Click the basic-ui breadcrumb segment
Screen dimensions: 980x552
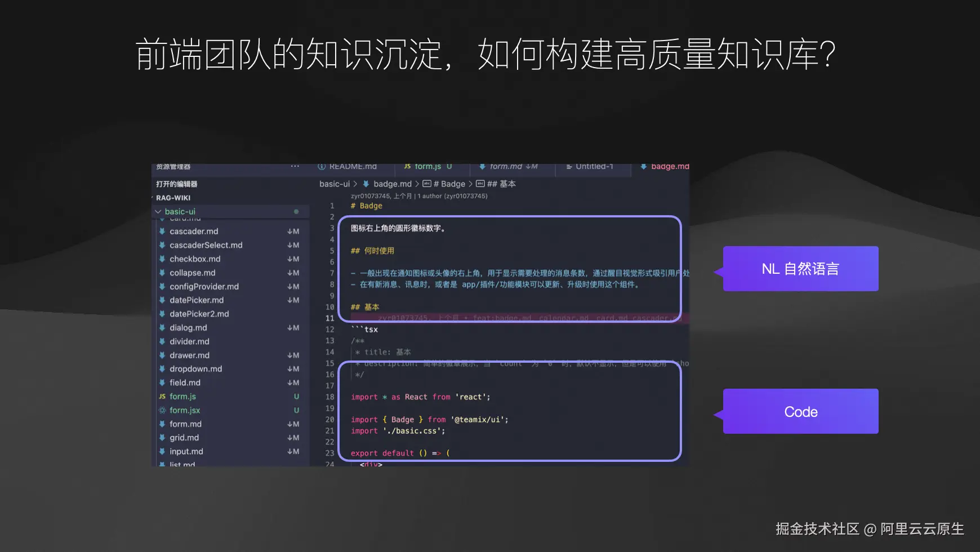335,184
